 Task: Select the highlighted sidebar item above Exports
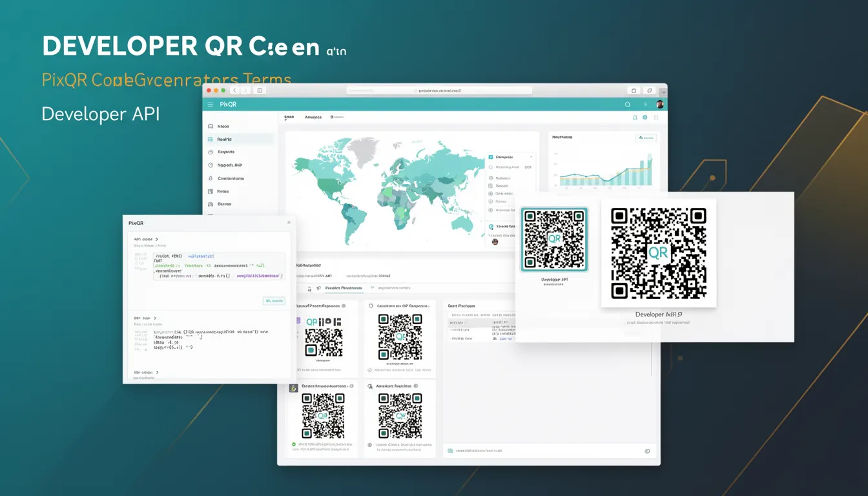[240, 139]
